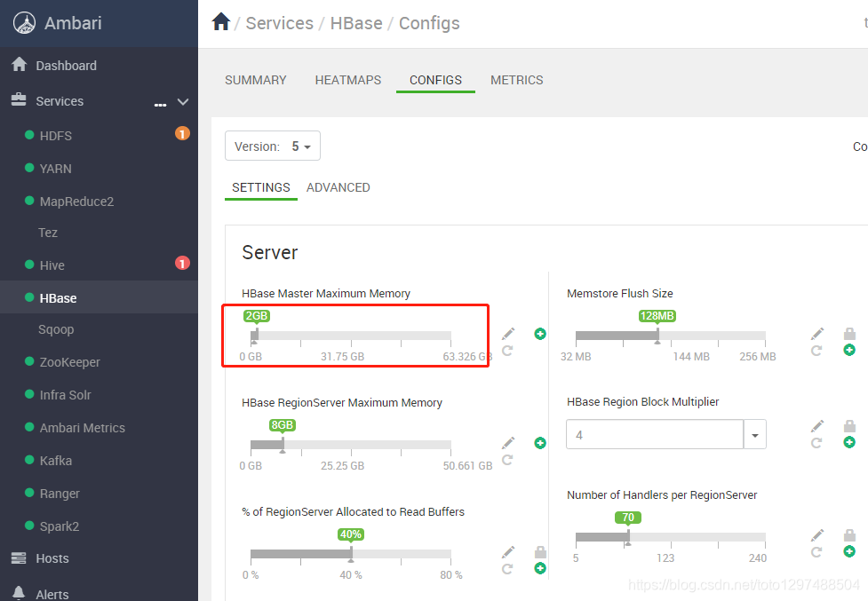Open the Hive red alert badge
This screenshot has width=868, height=601.
click(x=182, y=263)
